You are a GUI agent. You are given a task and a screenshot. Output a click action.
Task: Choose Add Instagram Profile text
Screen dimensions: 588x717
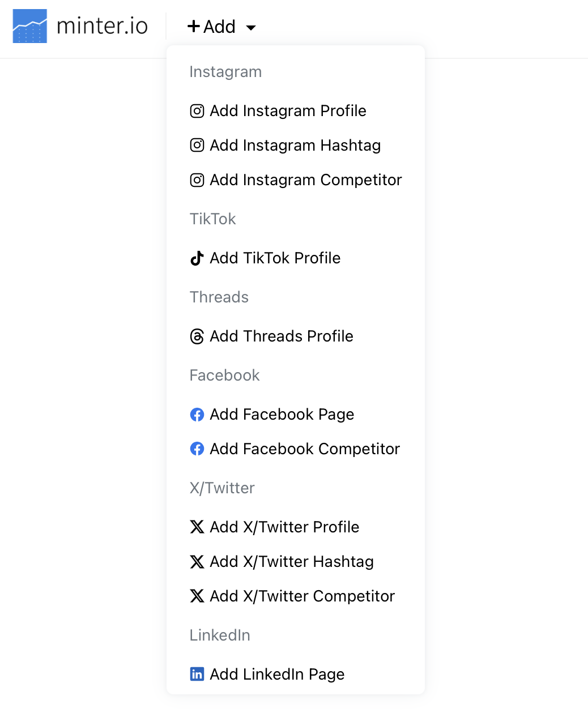click(x=288, y=111)
